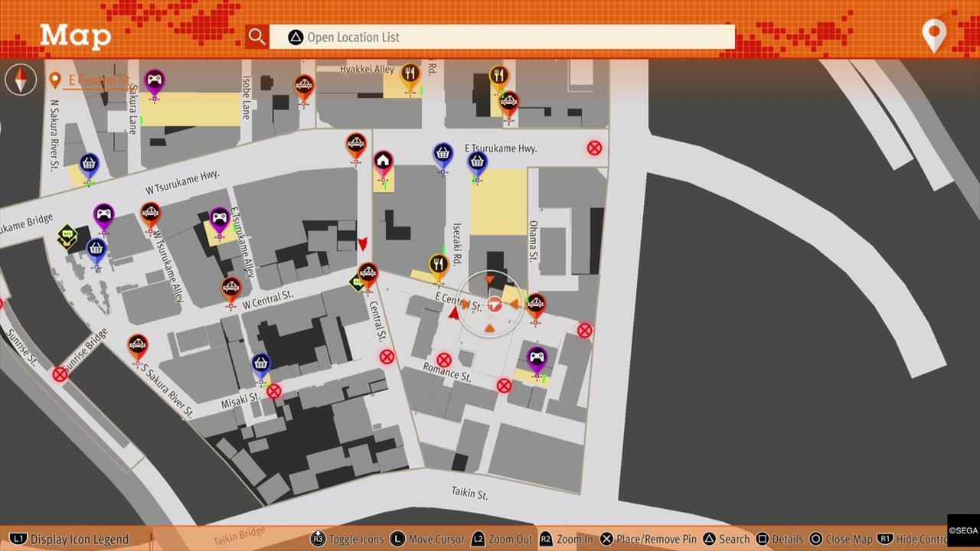Click the white location pin in the header

pyautogui.click(x=934, y=35)
